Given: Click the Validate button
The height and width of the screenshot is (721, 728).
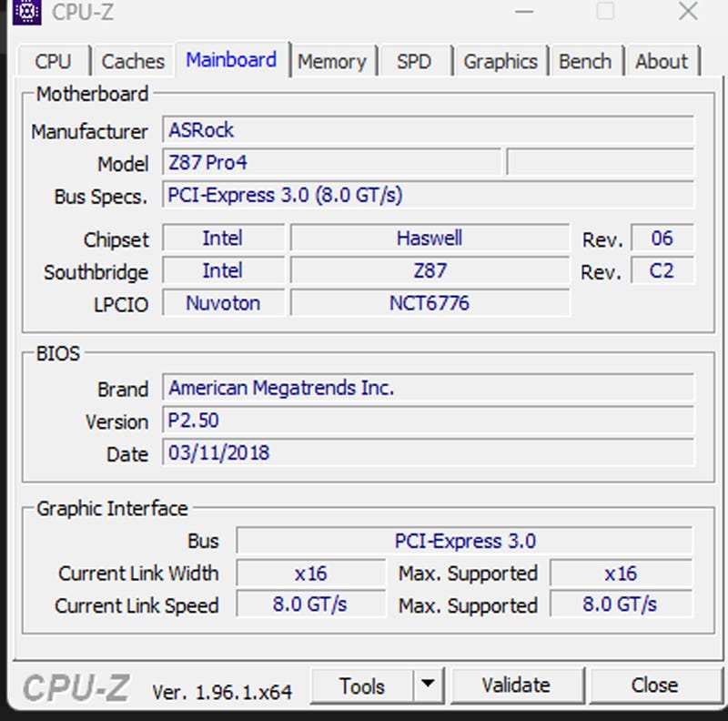Looking at the screenshot, I should click(x=516, y=686).
